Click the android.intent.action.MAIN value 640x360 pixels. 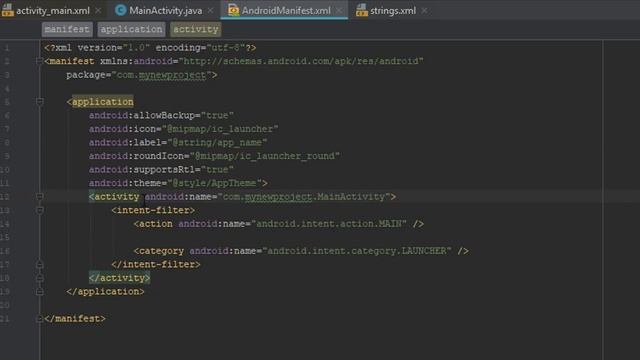click(x=329, y=224)
